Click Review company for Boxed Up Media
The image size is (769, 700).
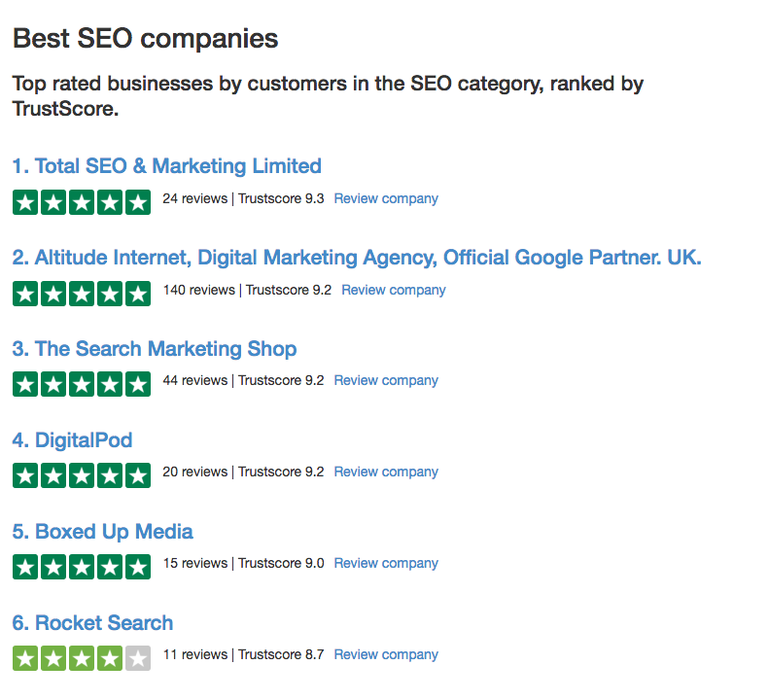click(x=386, y=563)
